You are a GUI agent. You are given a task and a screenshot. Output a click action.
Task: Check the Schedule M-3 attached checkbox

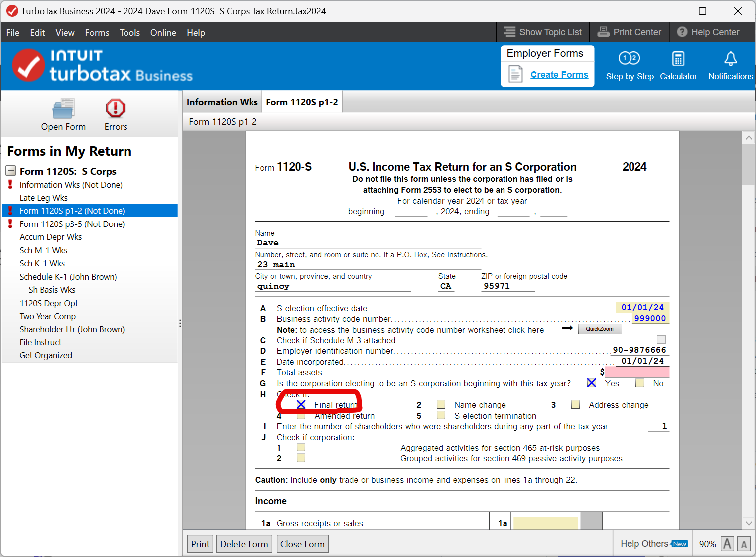pyautogui.click(x=661, y=339)
